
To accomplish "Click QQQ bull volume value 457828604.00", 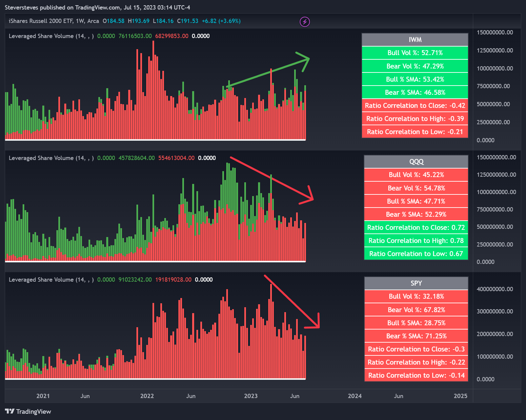I will pyautogui.click(x=137, y=158).
